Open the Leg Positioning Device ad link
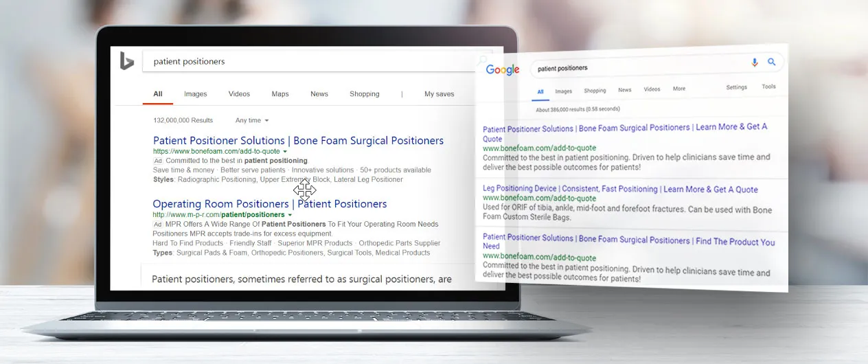Image resolution: width=868 pixels, height=364 pixels. [x=620, y=189]
